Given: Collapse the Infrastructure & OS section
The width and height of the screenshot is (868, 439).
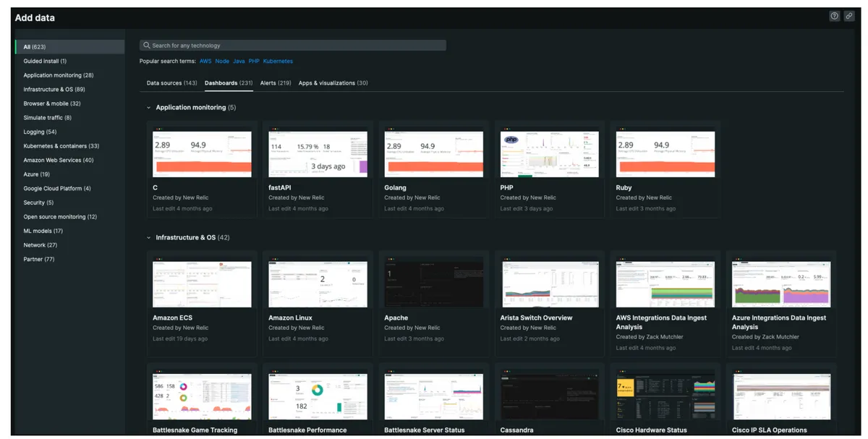Looking at the screenshot, I should (x=148, y=236).
